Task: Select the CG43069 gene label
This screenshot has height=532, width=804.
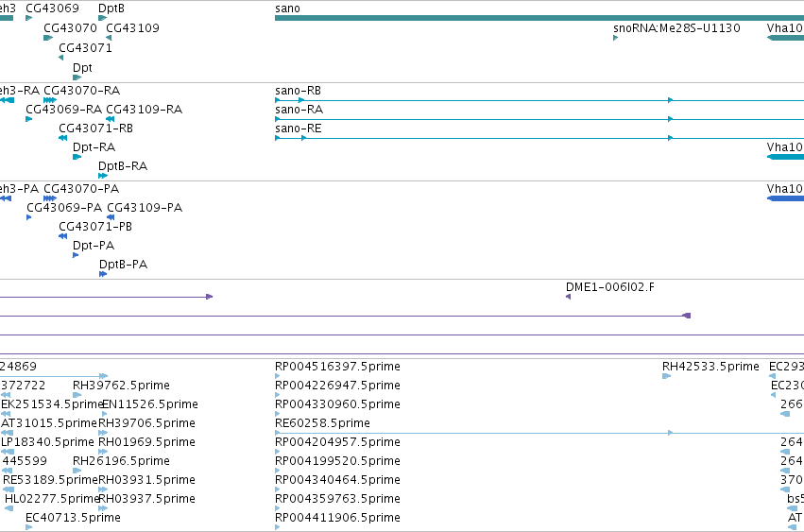Action: pyautogui.click(x=52, y=9)
